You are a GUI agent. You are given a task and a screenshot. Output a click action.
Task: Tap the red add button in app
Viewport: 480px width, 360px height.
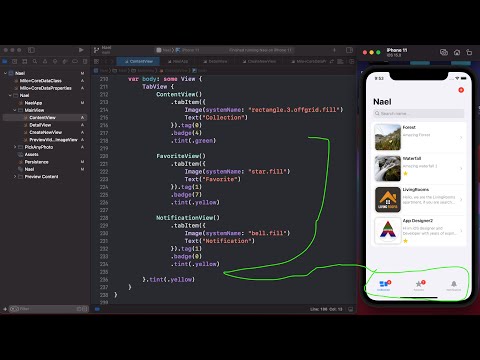tap(461, 90)
